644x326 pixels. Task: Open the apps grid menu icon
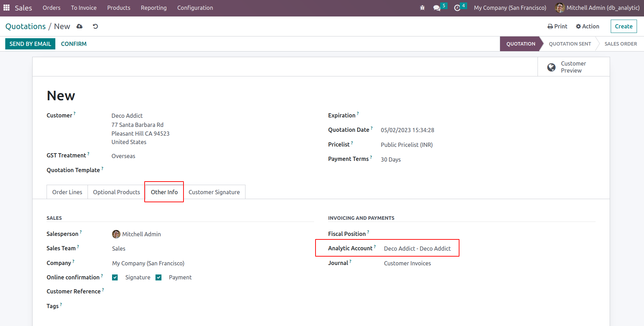pyautogui.click(x=6, y=8)
